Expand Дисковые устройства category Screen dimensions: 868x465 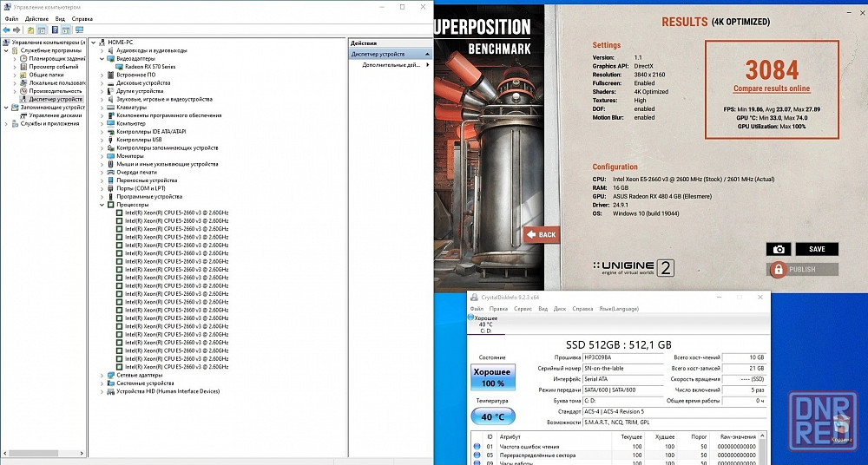pyautogui.click(x=102, y=82)
